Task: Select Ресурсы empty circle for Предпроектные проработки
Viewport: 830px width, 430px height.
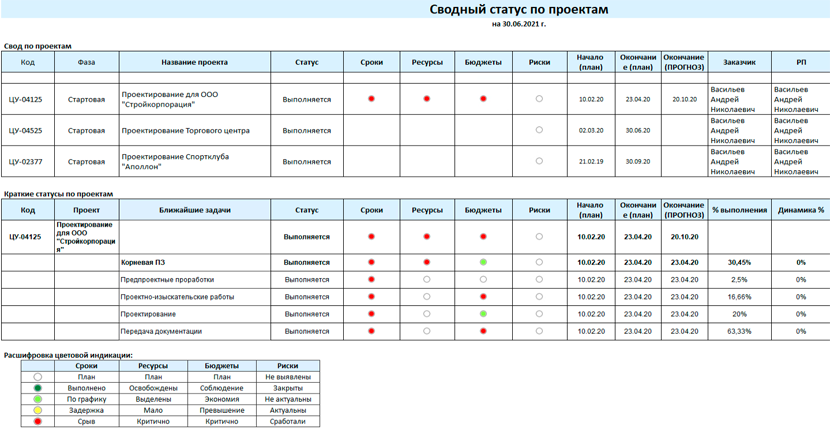Action: point(427,279)
